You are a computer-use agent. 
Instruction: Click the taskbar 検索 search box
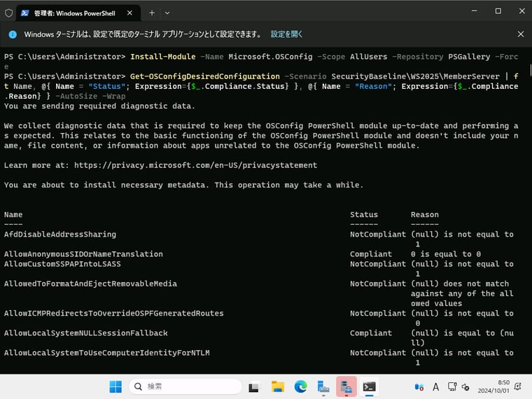(185, 386)
